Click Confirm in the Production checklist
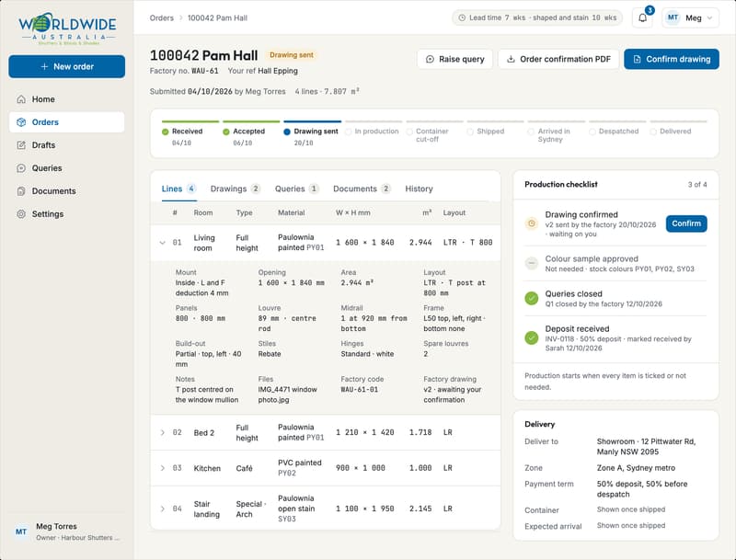Screen dimensions: 736x560 coord(686,223)
